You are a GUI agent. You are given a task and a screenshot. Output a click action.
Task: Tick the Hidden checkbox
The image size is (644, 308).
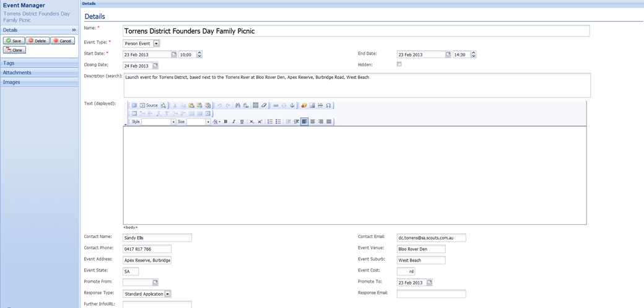click(x=399, y=64)
